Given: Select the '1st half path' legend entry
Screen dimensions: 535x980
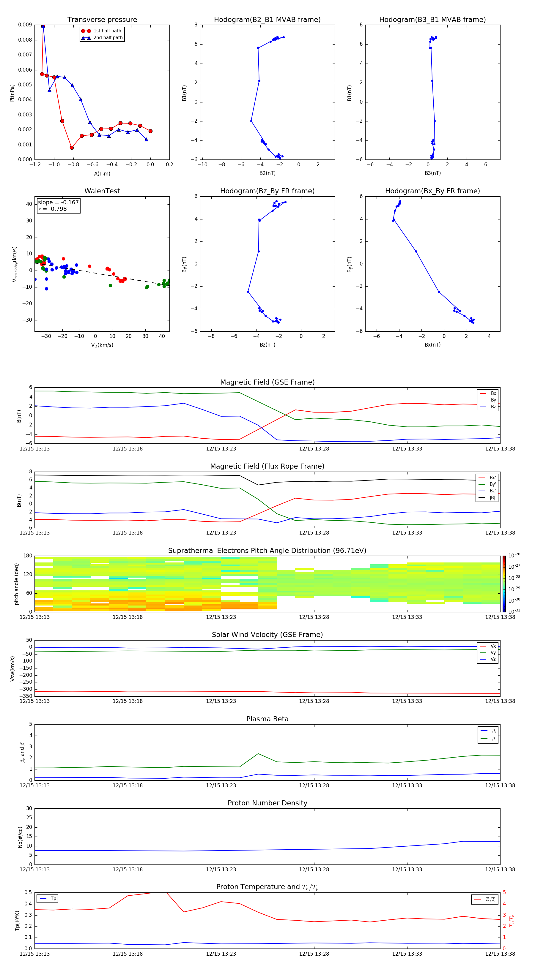Looking at the screenshot, I should [102, 31].
